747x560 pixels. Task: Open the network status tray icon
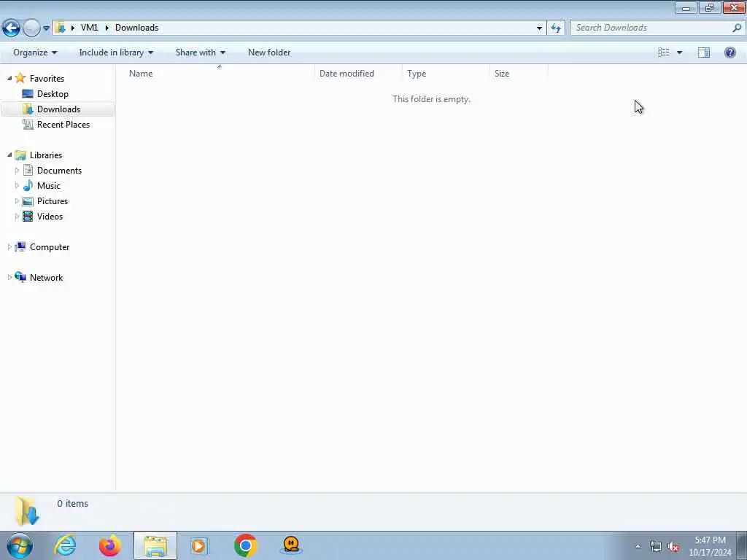point(656,547)
